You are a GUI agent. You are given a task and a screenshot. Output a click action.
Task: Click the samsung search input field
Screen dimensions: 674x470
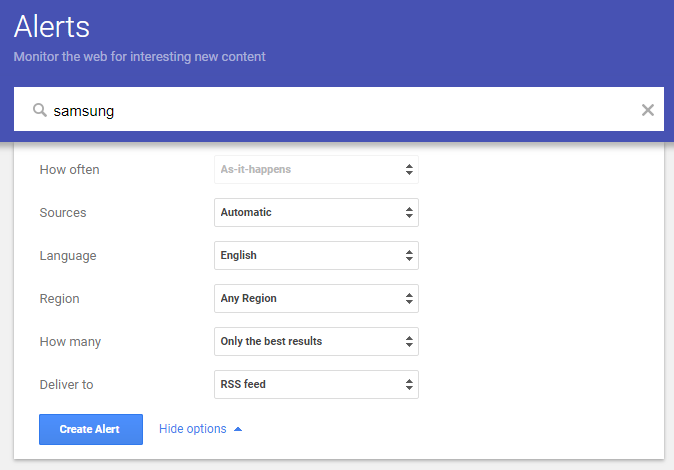339,109
